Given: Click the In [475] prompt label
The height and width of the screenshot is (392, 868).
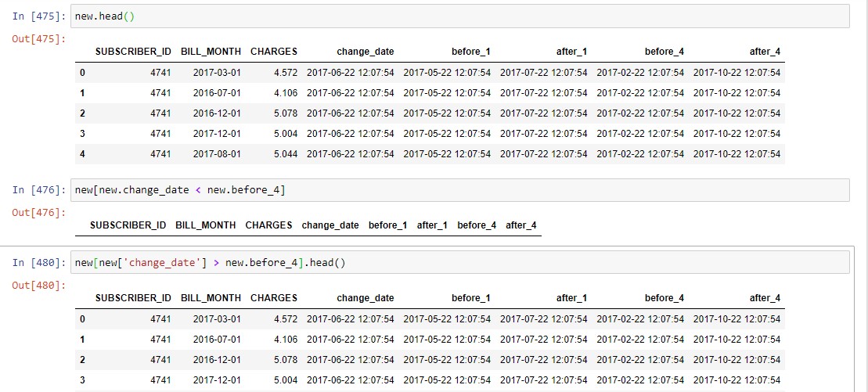Looking at the screenshot, I should [x=39, y=16].
